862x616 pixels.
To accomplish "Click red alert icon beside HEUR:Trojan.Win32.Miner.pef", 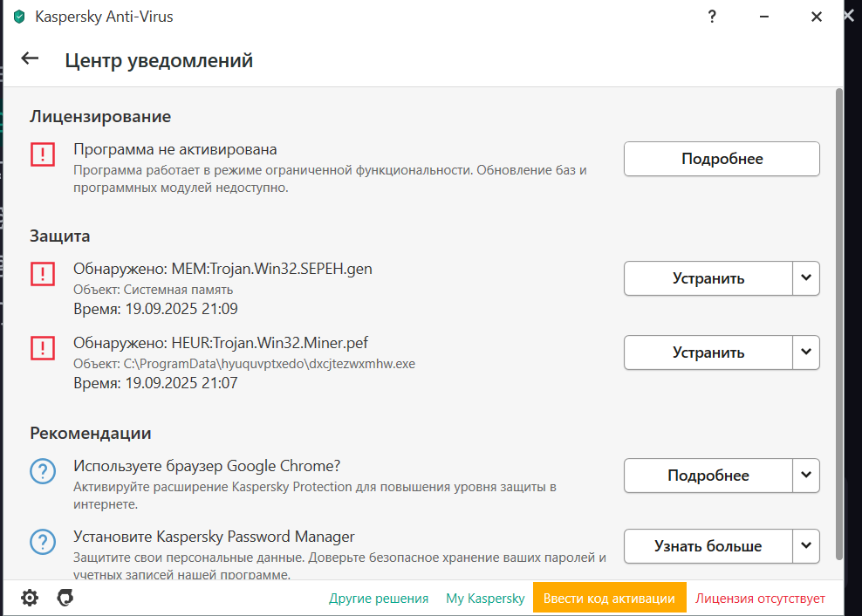I will (43, 348).
